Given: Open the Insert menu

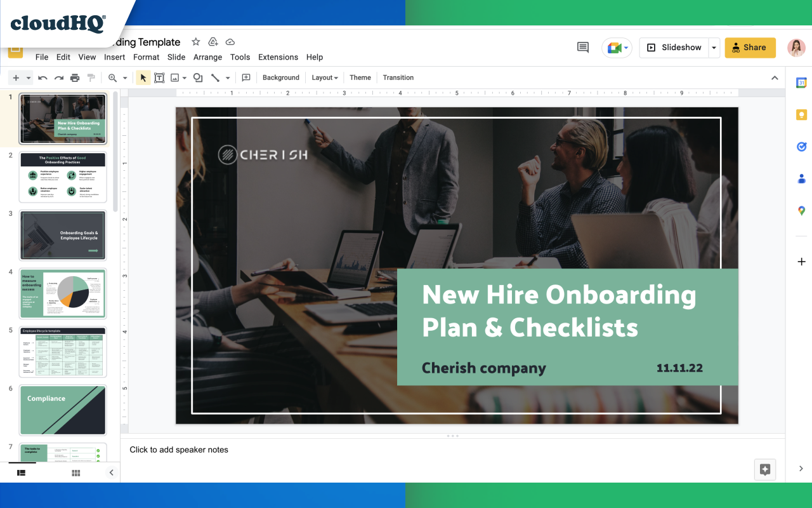Looking at the screenshot, I should click(x=114, y=57).
